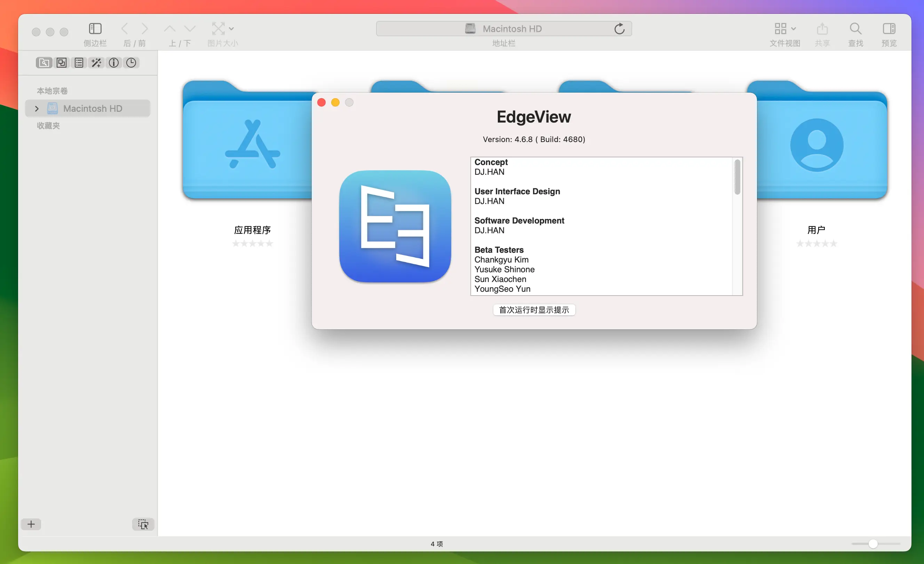Open the 图片大小 image size dropdown

tap(223, 29)
